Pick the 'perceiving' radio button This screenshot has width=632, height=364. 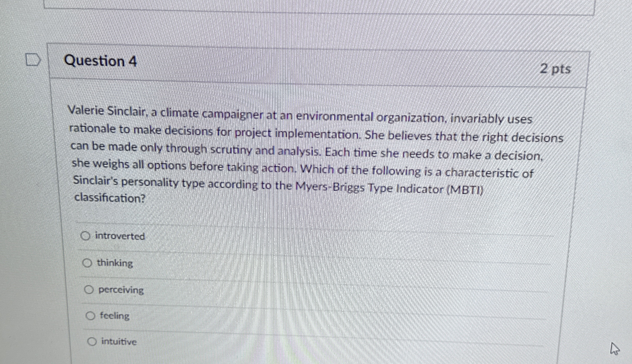tap(89, 290)
